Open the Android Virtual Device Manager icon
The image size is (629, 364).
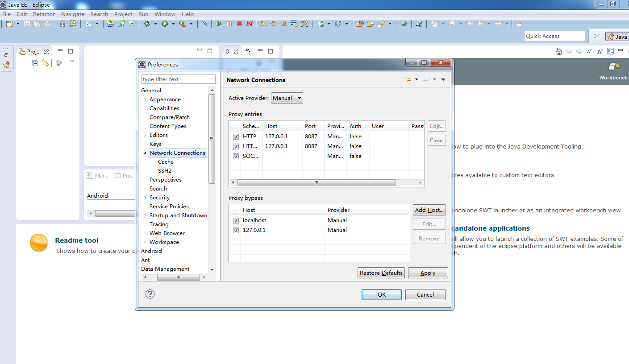click(x=73, y=24)
